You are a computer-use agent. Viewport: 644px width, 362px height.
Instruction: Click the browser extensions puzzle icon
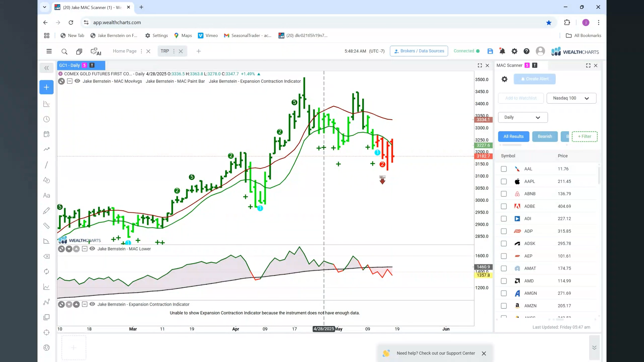[x=567, y=22]
